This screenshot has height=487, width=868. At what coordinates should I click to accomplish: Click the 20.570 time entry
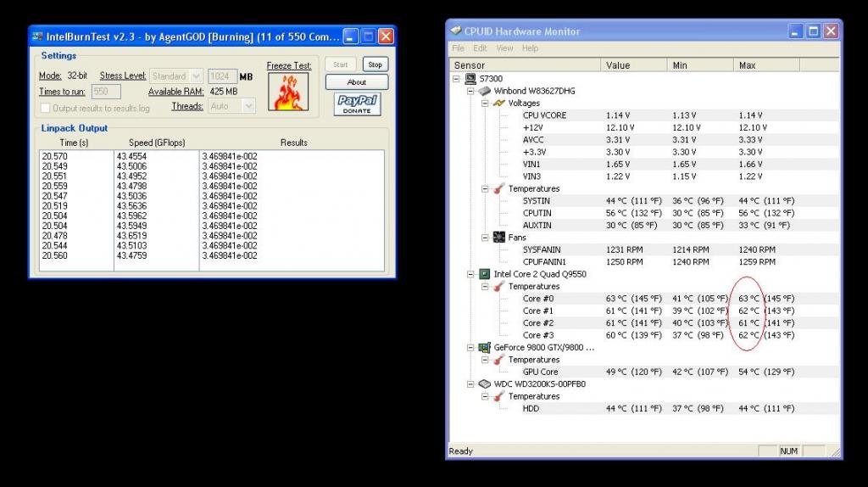point(55,156)
